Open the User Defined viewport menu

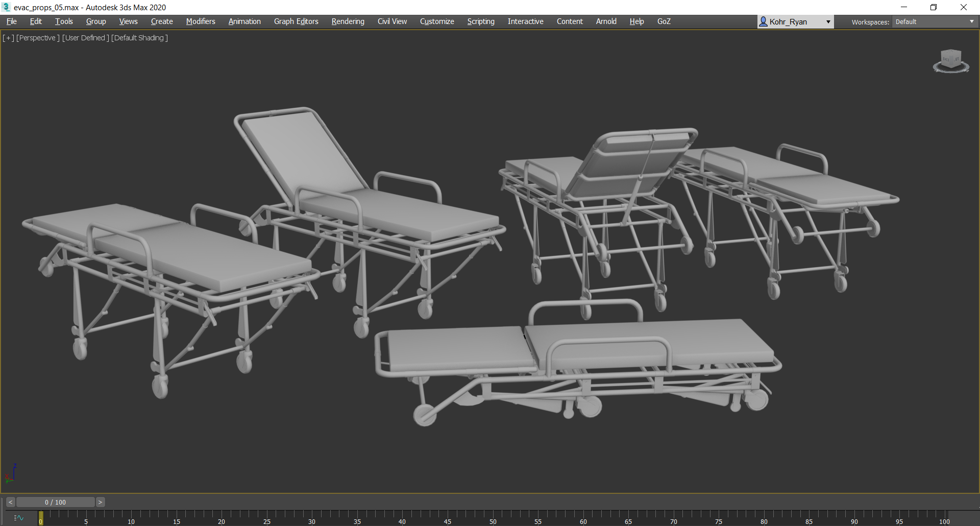(x=85, y=38)
